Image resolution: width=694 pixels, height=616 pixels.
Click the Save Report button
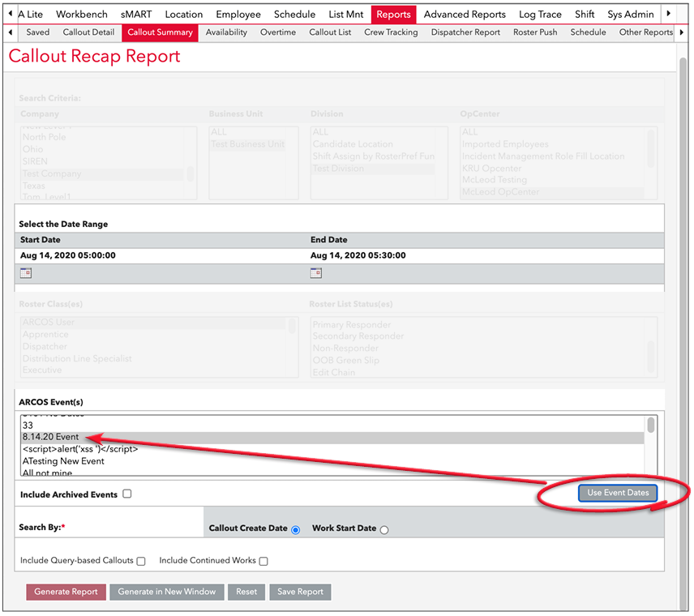click(301, 592)
